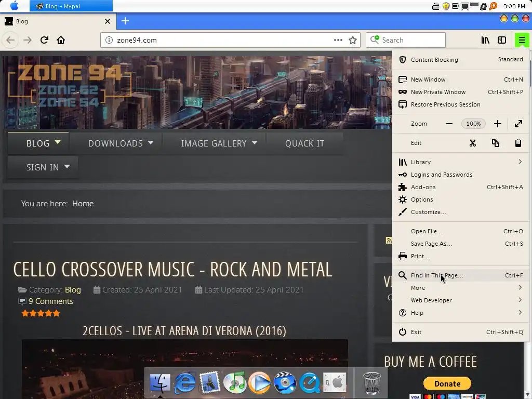Viewport: 532px width, 399px height.
Task: Open Finder from the dock
Action: 160,383
